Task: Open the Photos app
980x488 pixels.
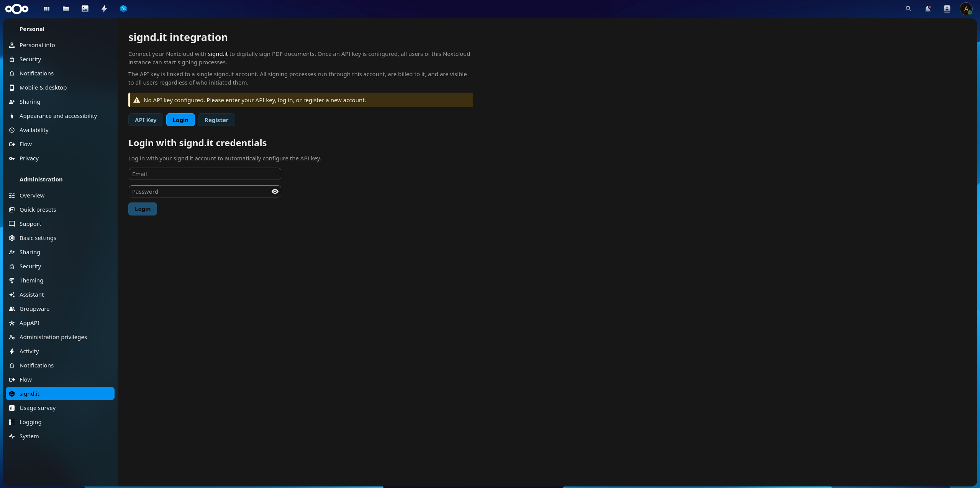Action: 85,9
